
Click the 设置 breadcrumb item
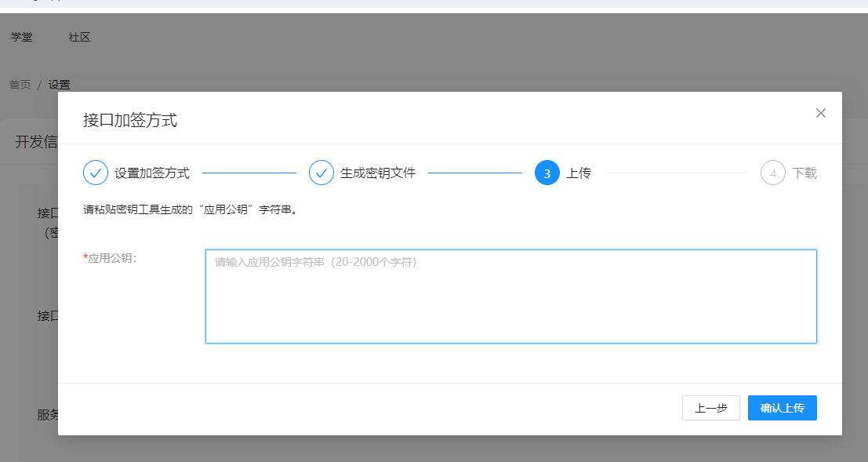[x=59, y=85]
